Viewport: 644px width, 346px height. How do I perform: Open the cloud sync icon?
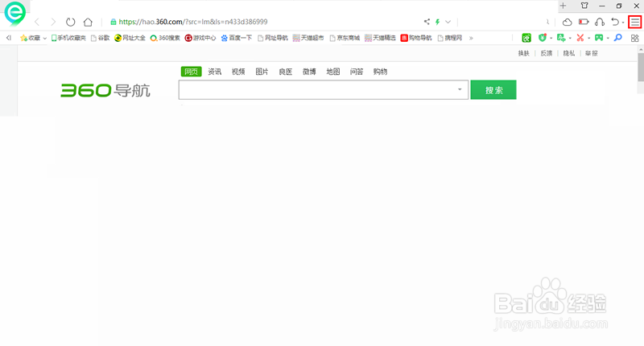(568, 23)
